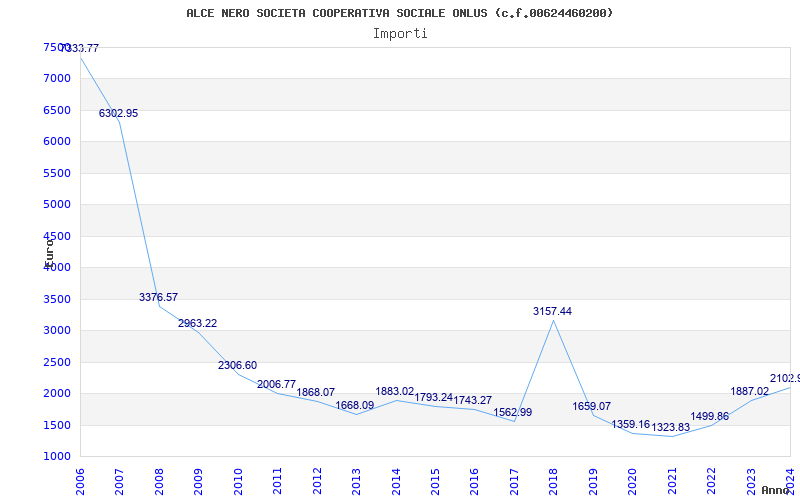Screen dimensions: 800x500
Task: Click the 2018 peak value label 3157.44
Action: click(552, 312)
